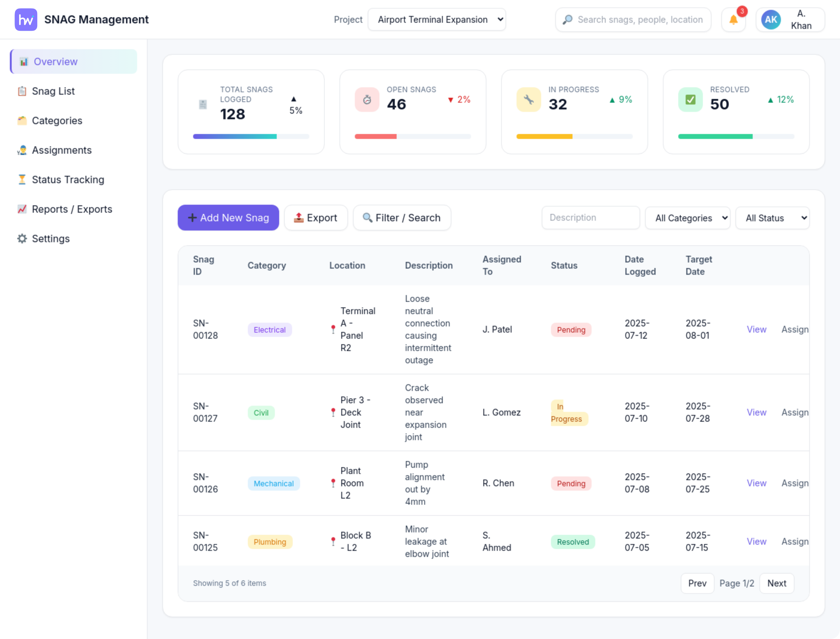
Task: Click the Resolved green checkmark icon
Action: 690,100
